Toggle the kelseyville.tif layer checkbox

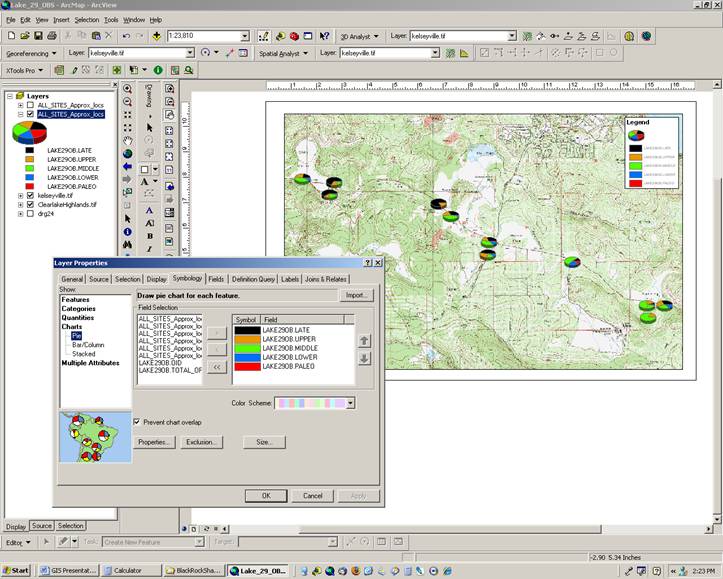pos(30,195)
